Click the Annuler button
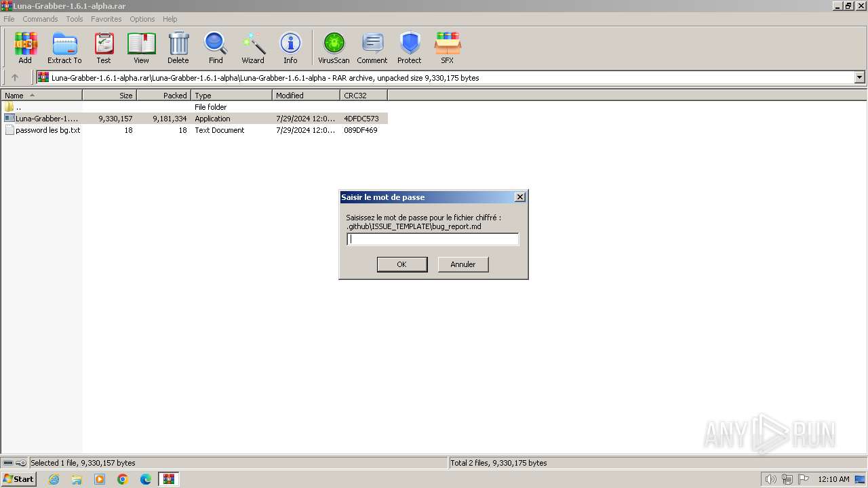This screenshot has height=488, width=868. pos(463,264)
